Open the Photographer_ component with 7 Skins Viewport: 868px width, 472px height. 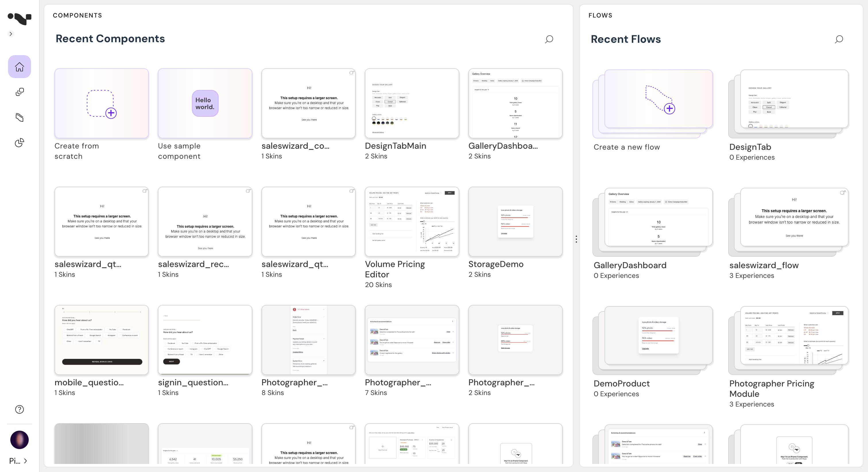click(x=412, y=340)
